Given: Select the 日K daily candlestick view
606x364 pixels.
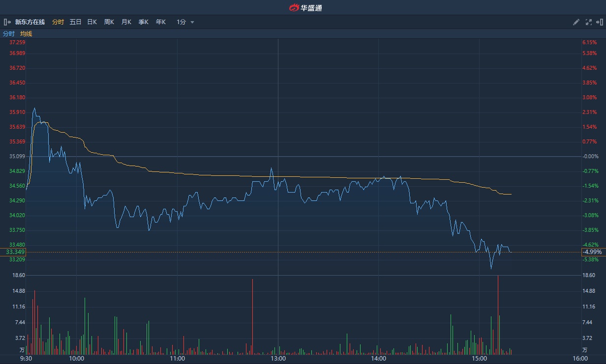Looking at the screenshot, I should click(x=92, y=22).
